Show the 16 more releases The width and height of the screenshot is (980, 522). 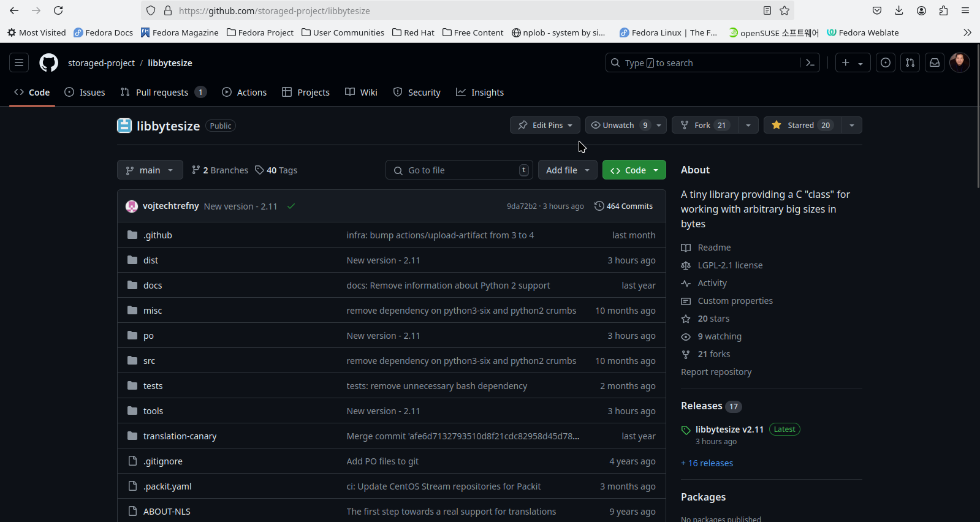point(707,463)
